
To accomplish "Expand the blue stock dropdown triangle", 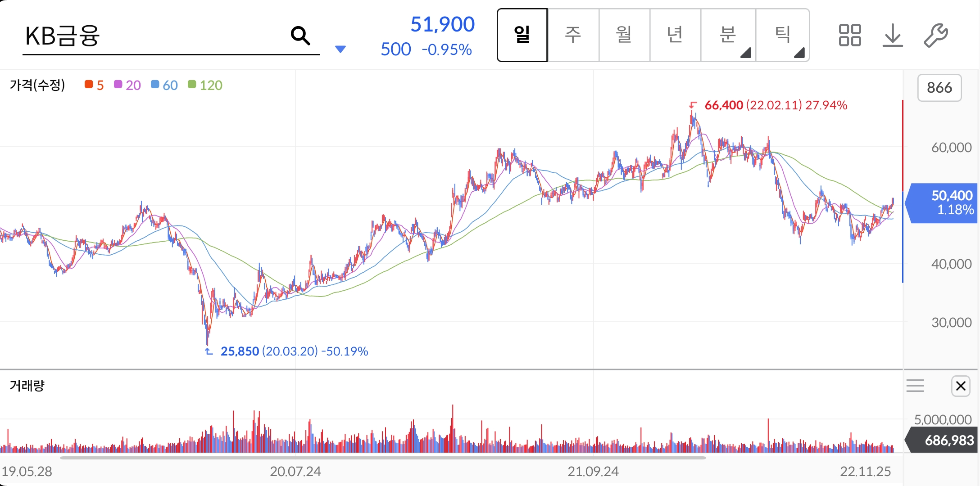I will [x=340, y=49].
